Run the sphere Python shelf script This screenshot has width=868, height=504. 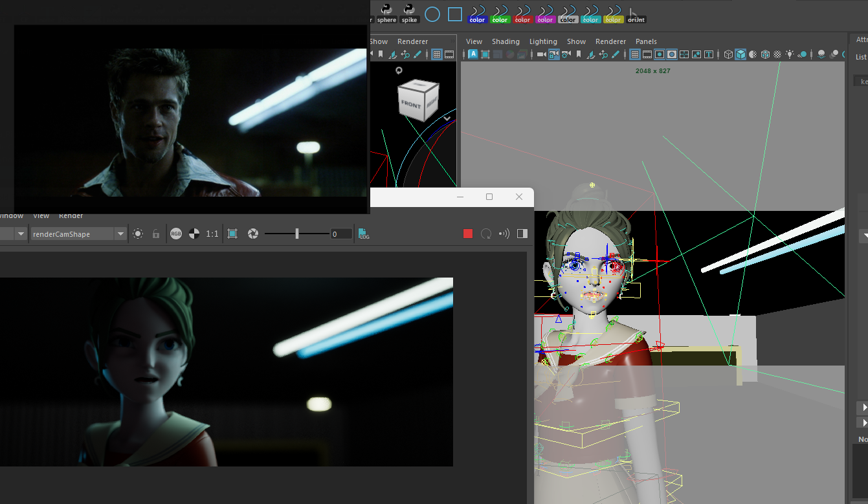coord(386,13)
